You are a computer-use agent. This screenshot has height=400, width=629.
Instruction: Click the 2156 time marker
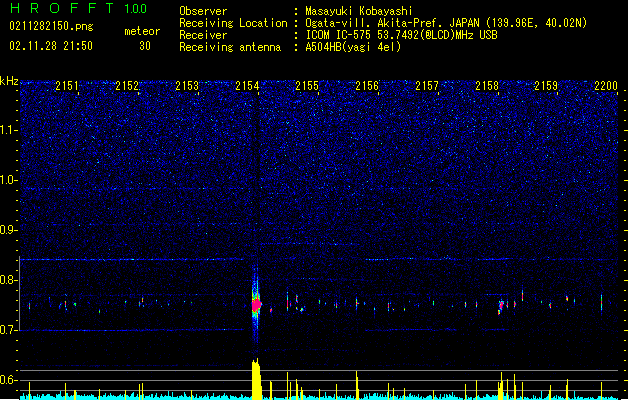[x=367, y=86]
